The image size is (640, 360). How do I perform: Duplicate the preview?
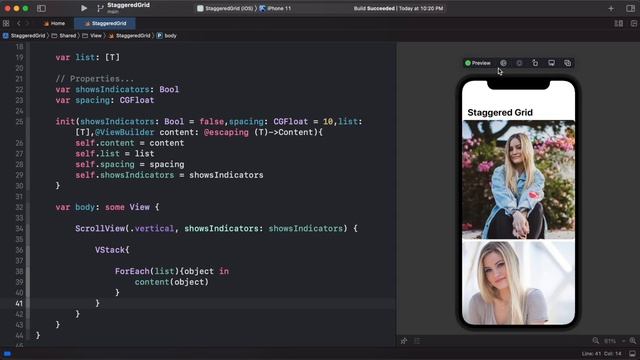(x=567, y=63)
